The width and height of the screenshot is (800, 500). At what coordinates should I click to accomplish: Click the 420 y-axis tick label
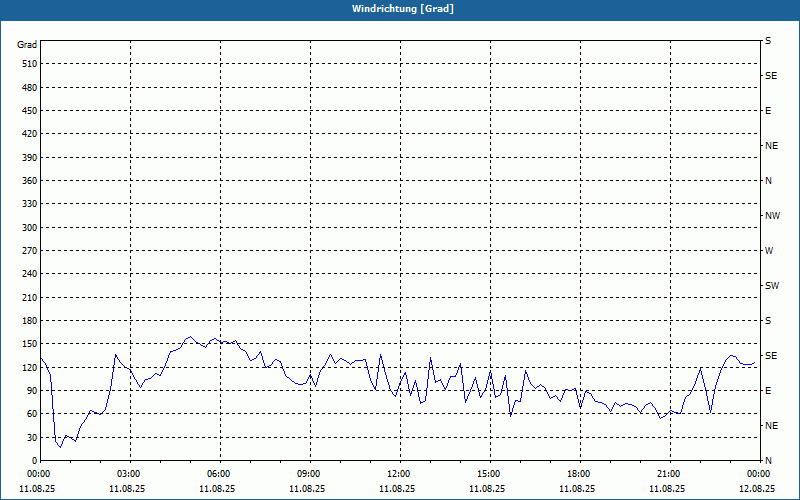click(x=30, y=134)
